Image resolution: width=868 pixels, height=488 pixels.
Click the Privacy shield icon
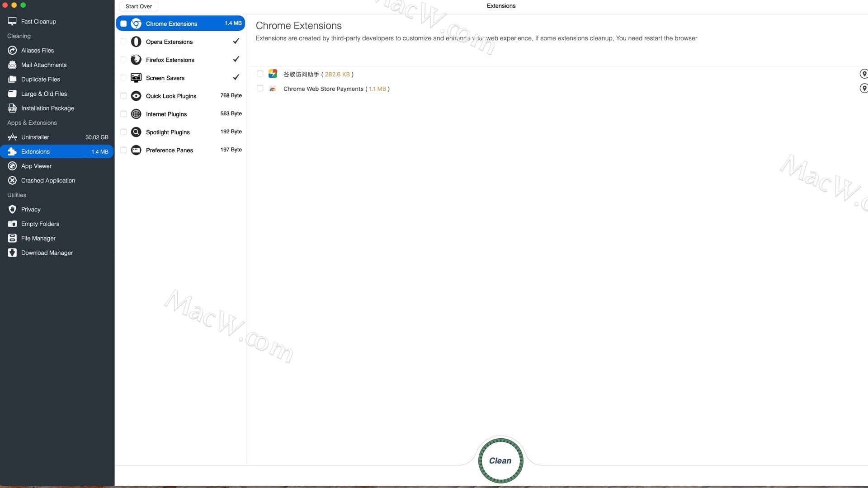pyautogui.click(x=12, y=209)
